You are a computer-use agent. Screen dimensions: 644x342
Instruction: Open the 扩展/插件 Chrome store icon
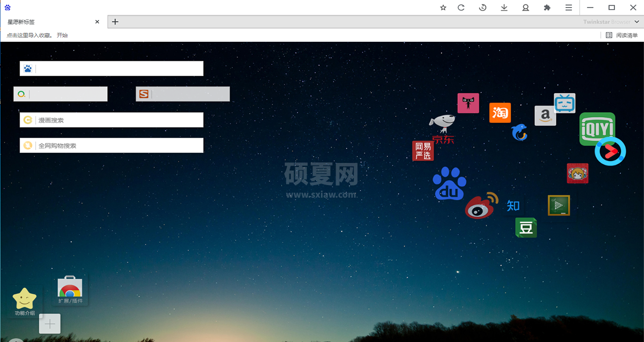(x=70, y=290)
